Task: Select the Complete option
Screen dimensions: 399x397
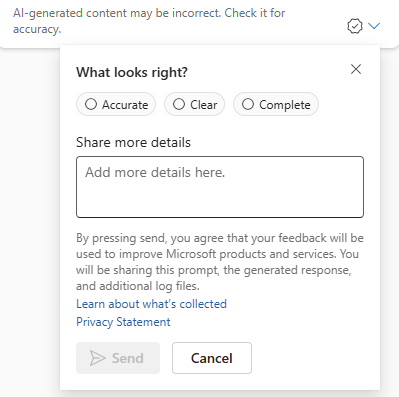Action: [x=276, y=104]
